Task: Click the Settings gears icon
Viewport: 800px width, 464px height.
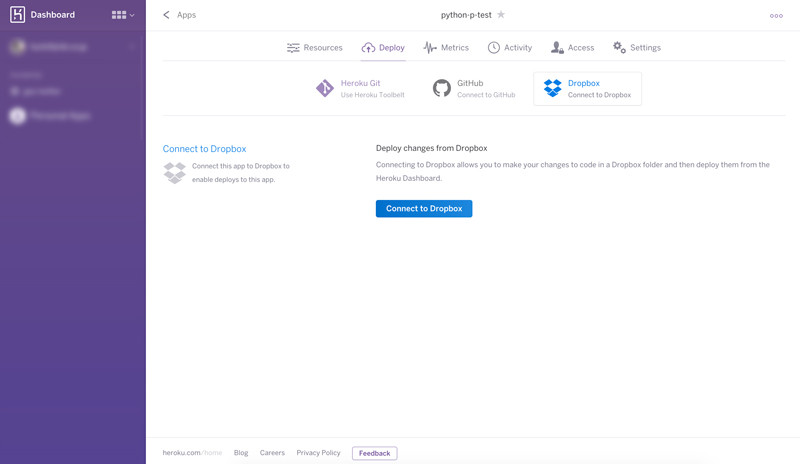Action: coord(619,47)
